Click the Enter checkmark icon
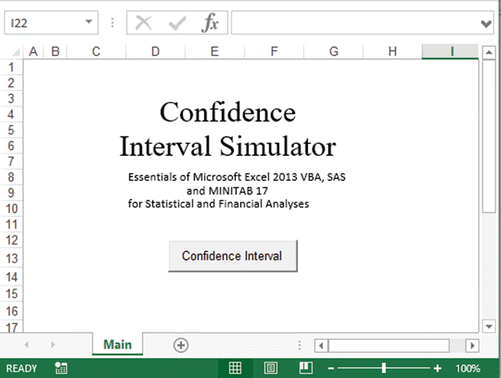 tap(177, 23)
